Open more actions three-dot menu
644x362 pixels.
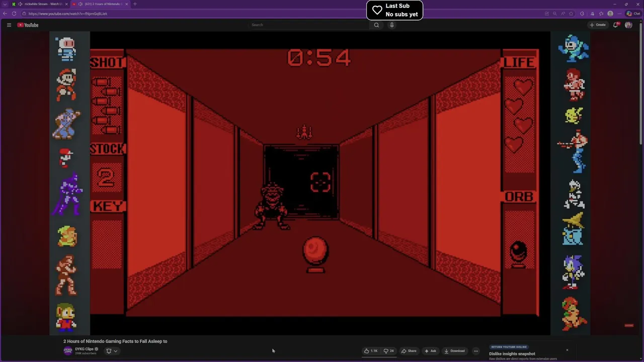coord(476,351)
